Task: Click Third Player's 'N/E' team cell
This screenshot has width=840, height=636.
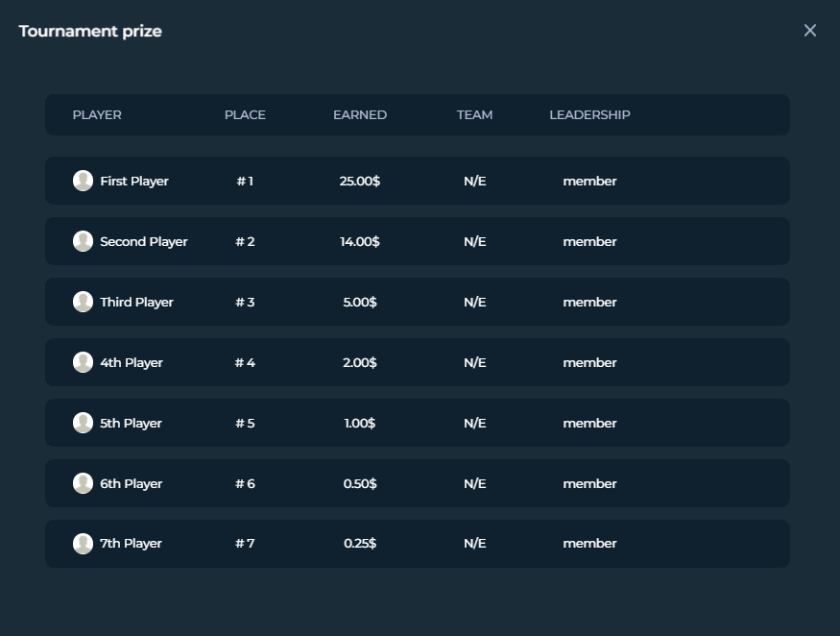Action: [x=474, y=303]
